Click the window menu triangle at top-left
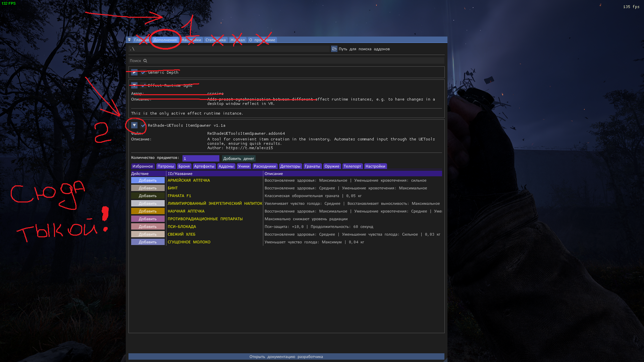Viewport: 644px width, 362px height. [x=129, y=40]
